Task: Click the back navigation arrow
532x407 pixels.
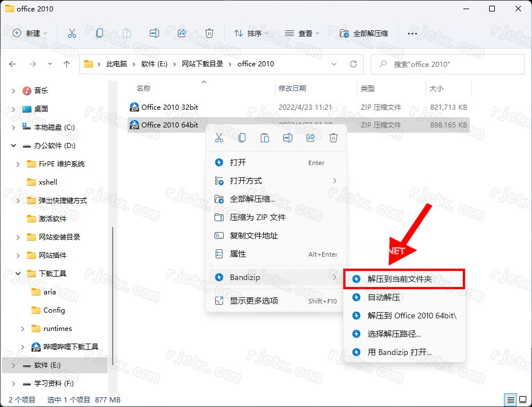Action: [x=13, y=64]
